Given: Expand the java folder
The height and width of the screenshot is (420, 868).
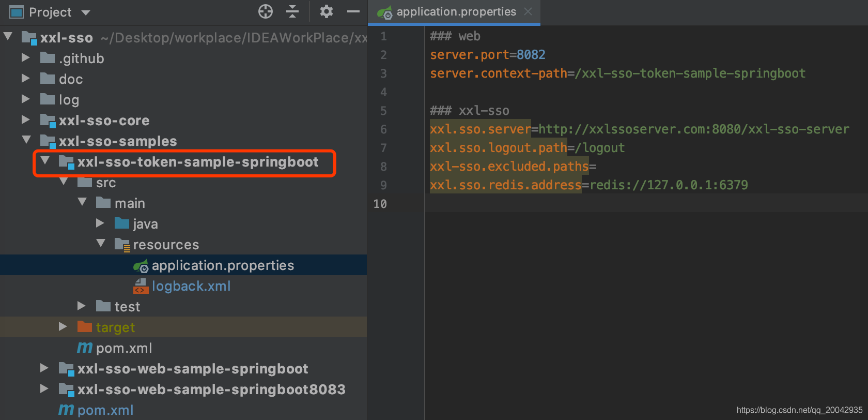Looking at the screenshot, I should [x=100, y=223].
